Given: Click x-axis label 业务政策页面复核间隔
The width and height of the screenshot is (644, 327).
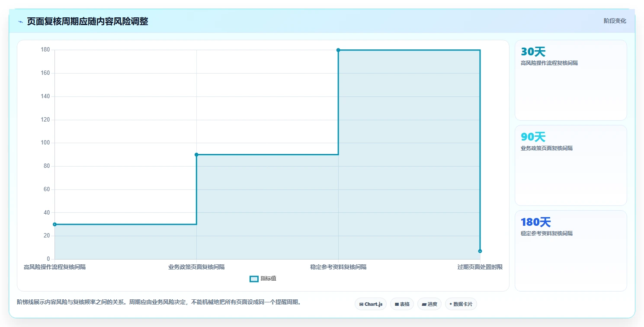Looking at the screenshot, I should click(x=196, y=267).
